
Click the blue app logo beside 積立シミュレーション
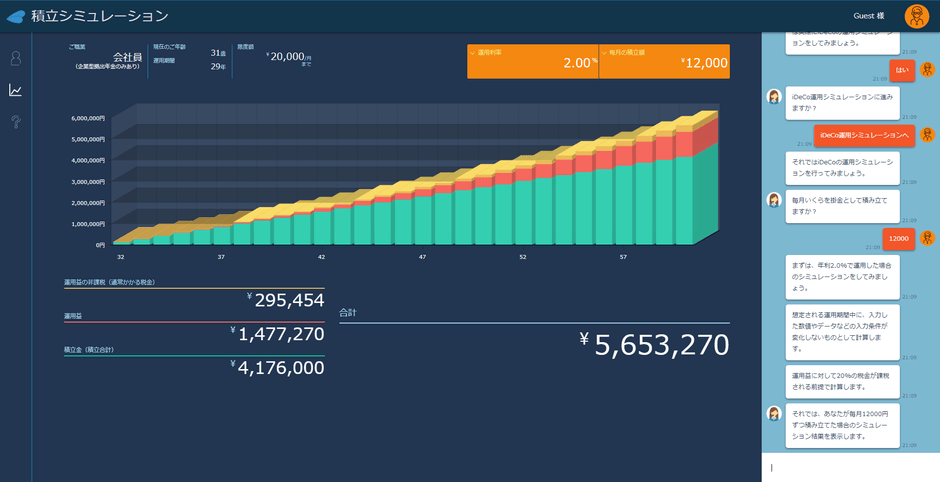click(x=16, y=16)
